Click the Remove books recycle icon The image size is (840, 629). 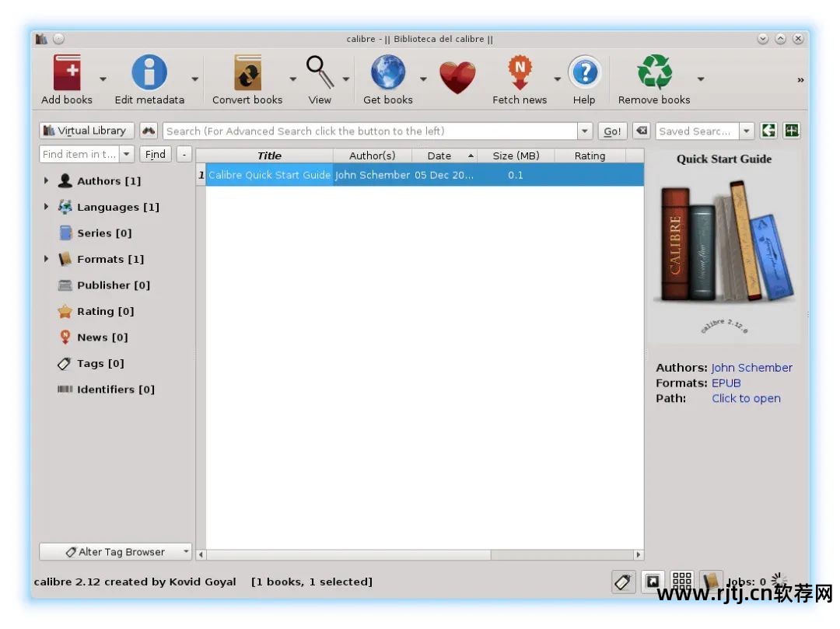(x=654, y=72)
